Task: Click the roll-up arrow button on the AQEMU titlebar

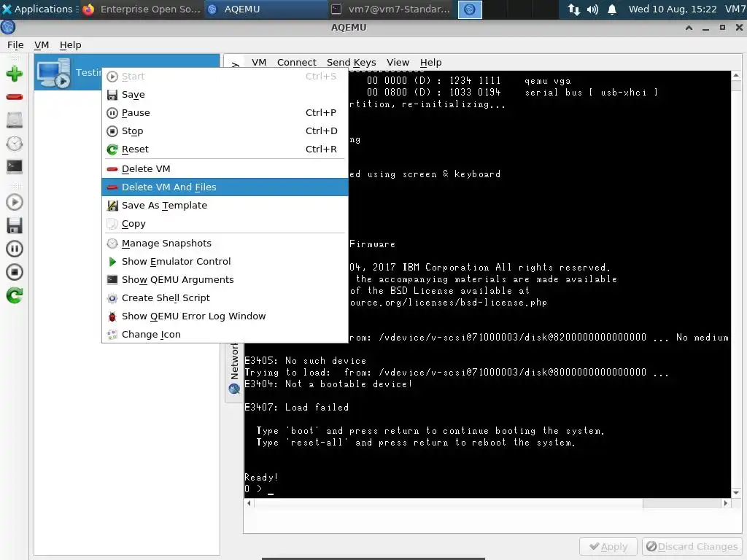Action: coord(689,28)
